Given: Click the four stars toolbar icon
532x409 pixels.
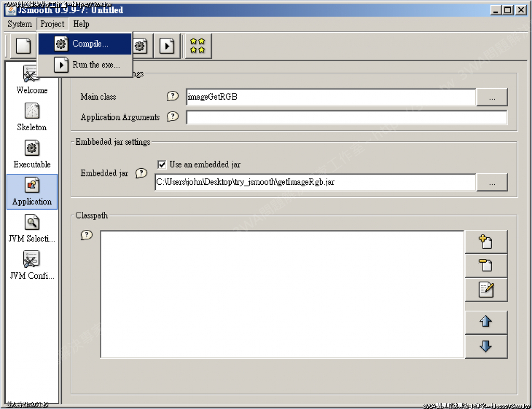Looking at the screenshot, I should [x=197, y=46].
